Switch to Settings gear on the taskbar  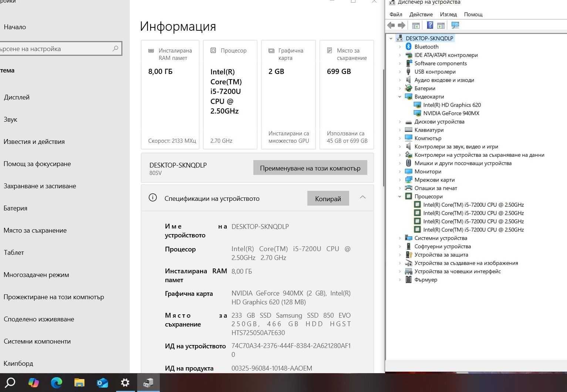point(125,382)
